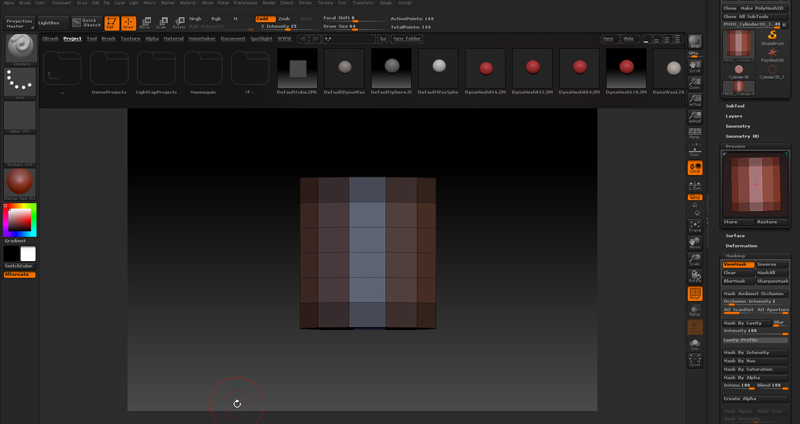800x424 pixels.
Task: Toggle the Zadd mode
Action: point(264,18)
